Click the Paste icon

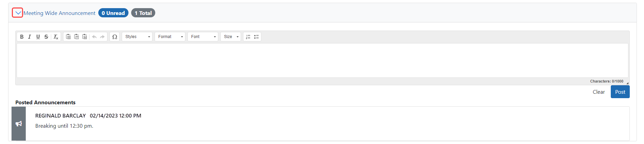[68, 37]
